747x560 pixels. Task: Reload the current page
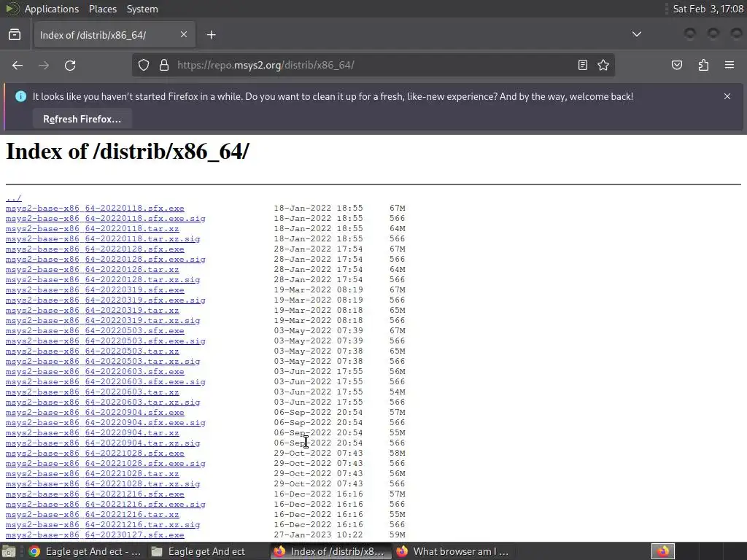tap(70, 65)
